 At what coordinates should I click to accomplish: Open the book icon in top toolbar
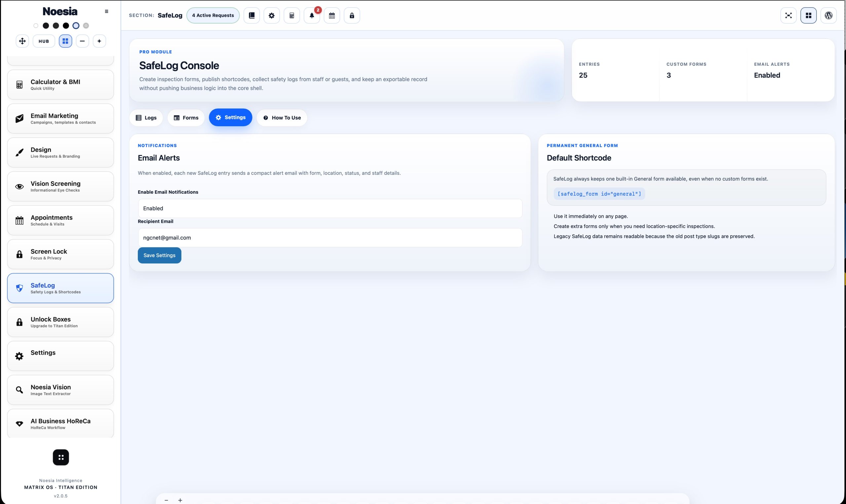click(251, 15)
